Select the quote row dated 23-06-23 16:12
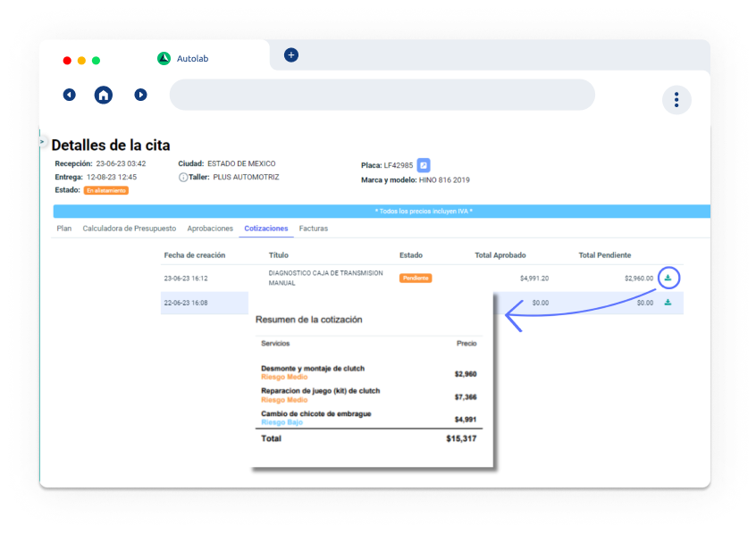Screen dimensions: 756x533 pyautogui.click(x=189, y=278)
